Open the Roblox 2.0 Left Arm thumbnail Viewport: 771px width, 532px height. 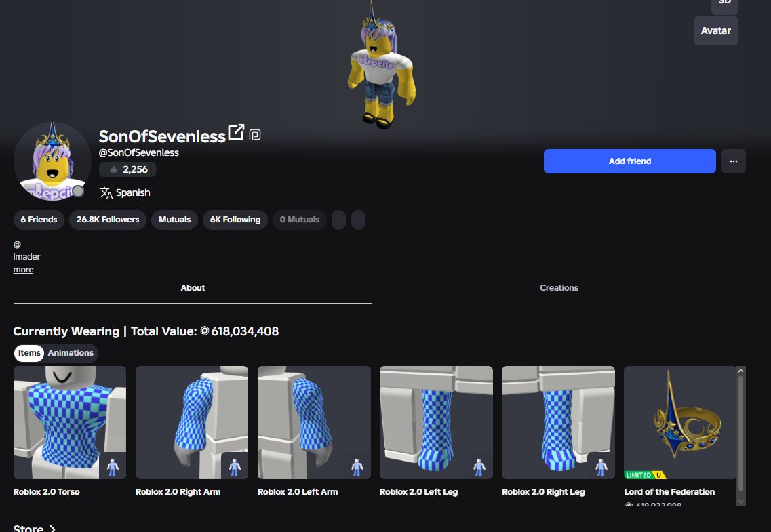click(314, 422)
